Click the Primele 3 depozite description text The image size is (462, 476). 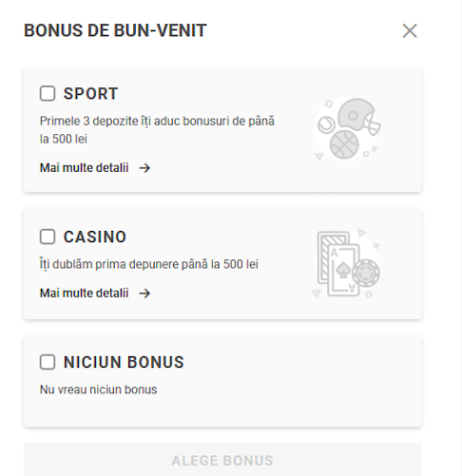coord(157,130)
